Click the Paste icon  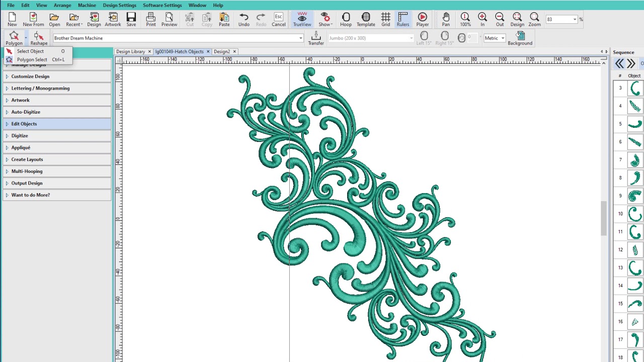224,20
